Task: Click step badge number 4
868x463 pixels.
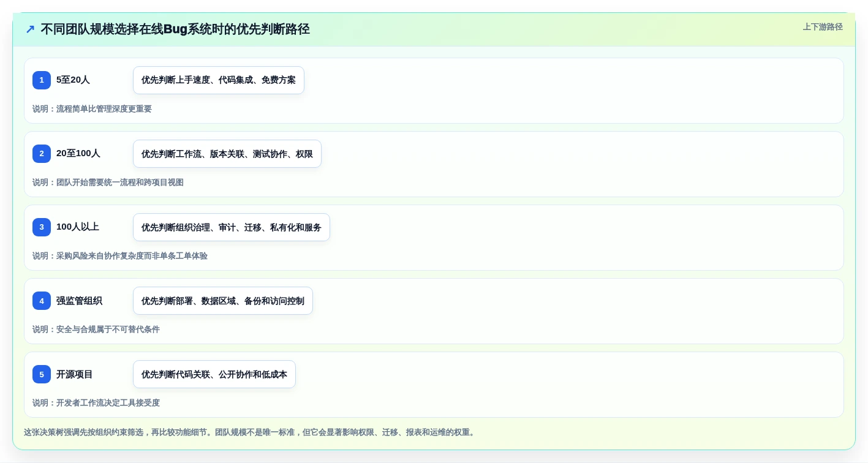Action: pyautogui.click(x=42, y=301)
